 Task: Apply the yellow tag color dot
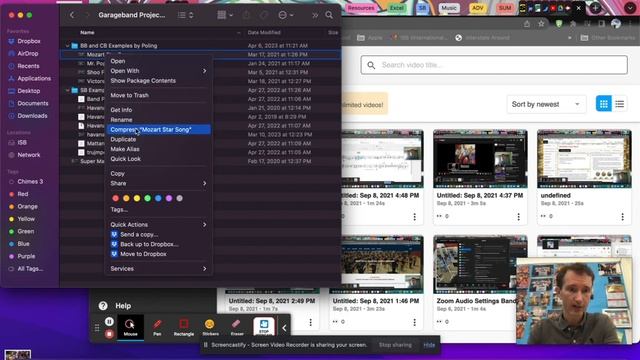[137, 198]
